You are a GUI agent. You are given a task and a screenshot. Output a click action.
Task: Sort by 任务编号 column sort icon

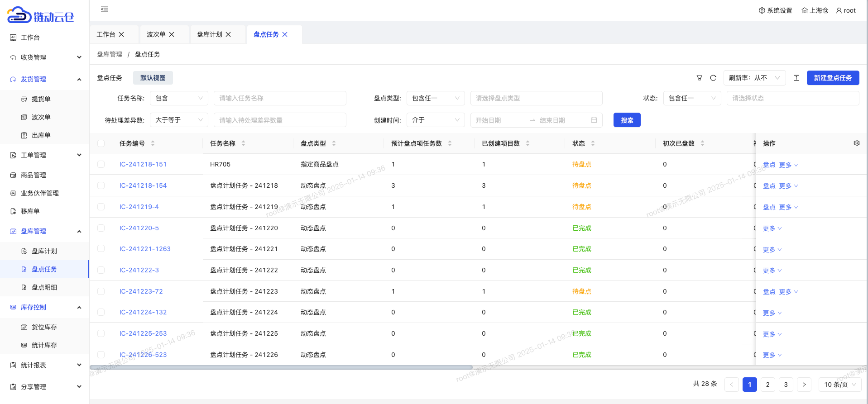pyautogui.click(x=153, y=143)
